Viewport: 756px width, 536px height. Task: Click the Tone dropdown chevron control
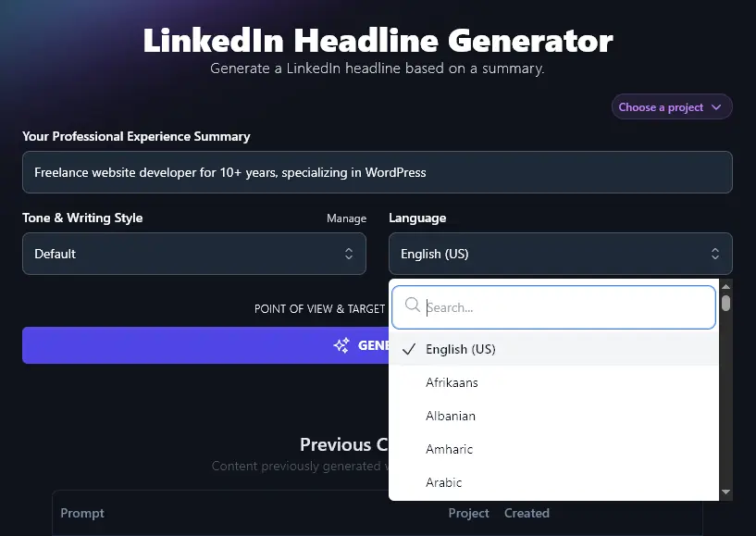[x=349, y=253]
